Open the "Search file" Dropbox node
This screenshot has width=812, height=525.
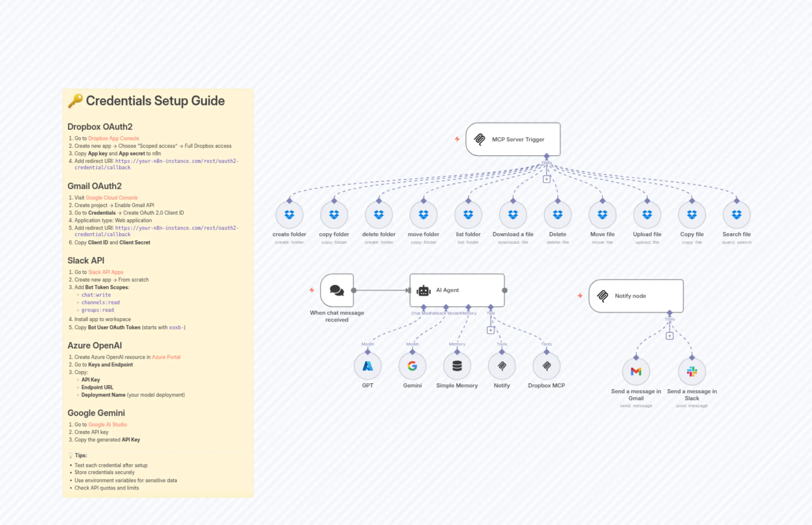click(x=736, y=215)
